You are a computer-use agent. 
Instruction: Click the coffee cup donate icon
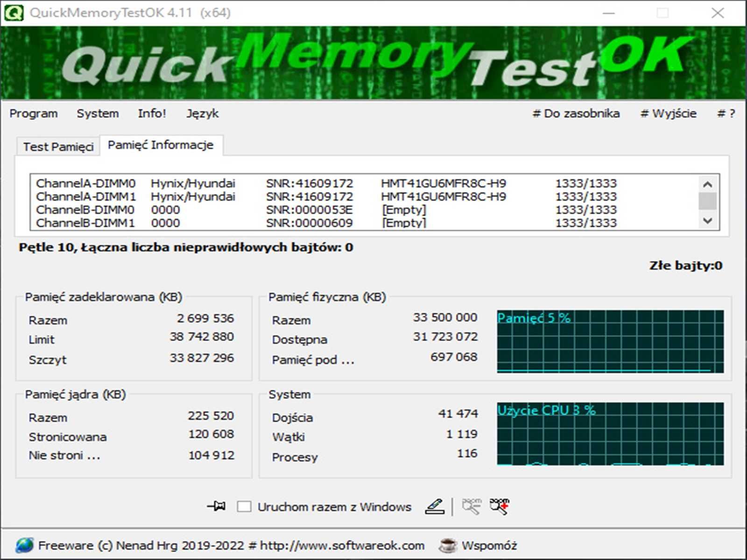click(448, 545)
